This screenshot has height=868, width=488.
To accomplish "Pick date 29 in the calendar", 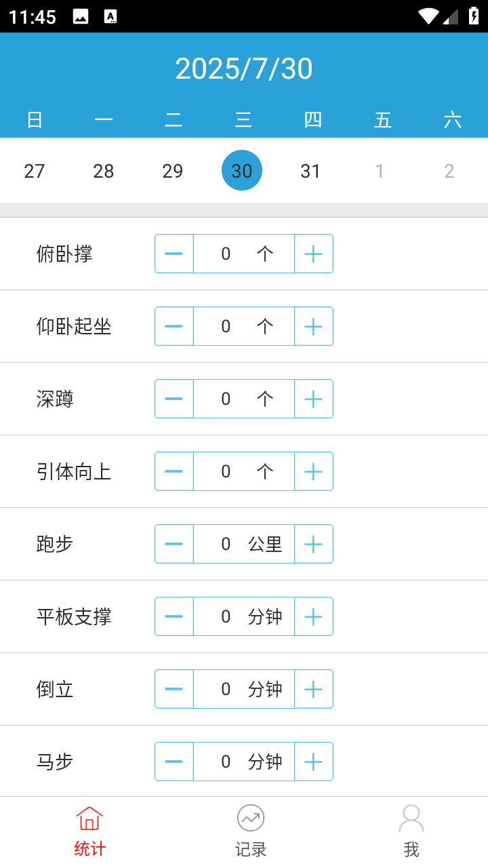I will 173,171.
